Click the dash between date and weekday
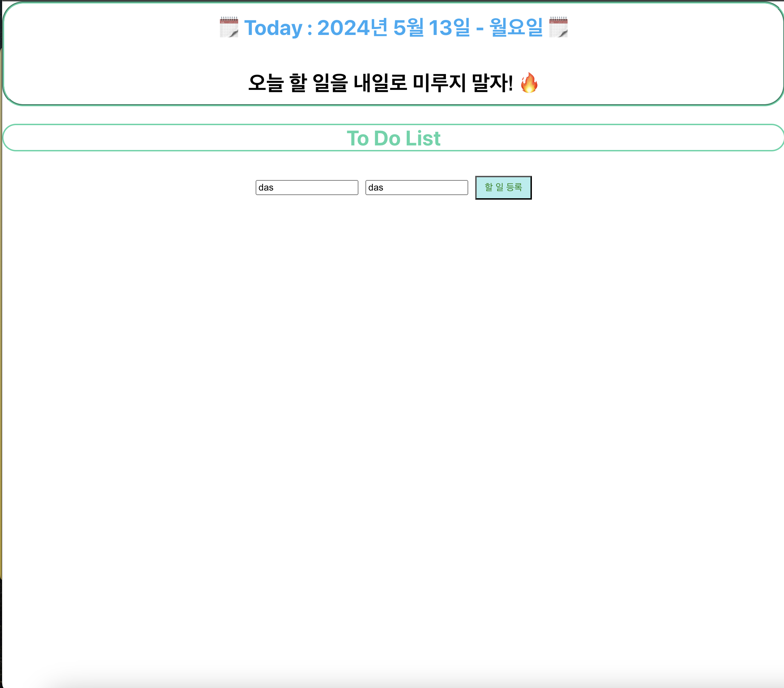Screen dimensions: 784x688 pos(479,28)
